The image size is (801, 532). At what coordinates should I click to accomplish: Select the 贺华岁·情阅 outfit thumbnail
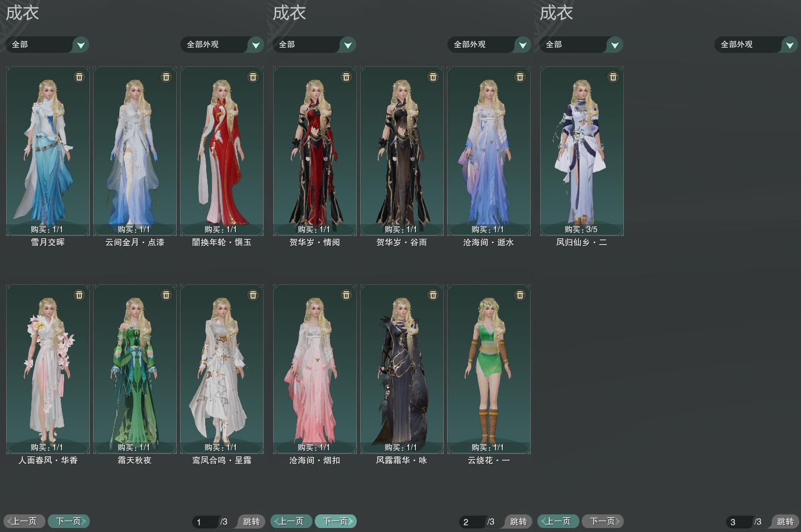(x=315, y=151)
